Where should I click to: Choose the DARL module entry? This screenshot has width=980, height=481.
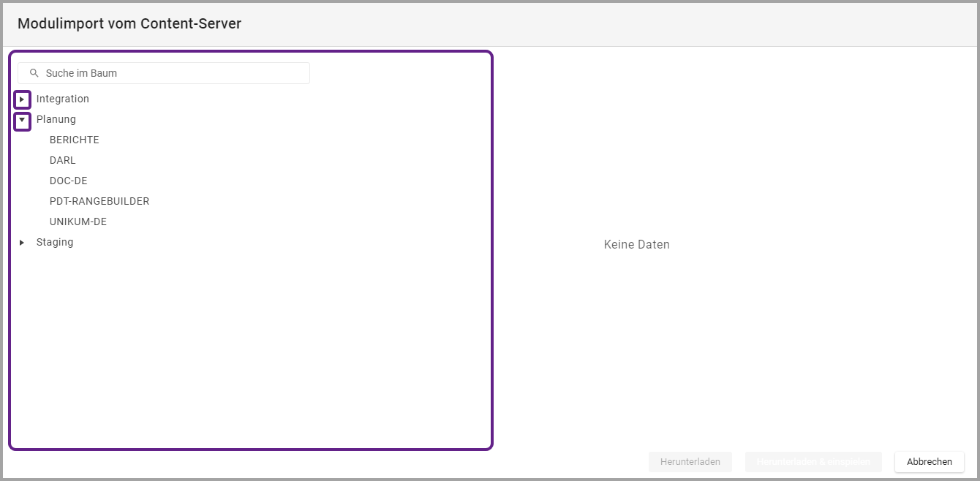click(x=63, y=160)
